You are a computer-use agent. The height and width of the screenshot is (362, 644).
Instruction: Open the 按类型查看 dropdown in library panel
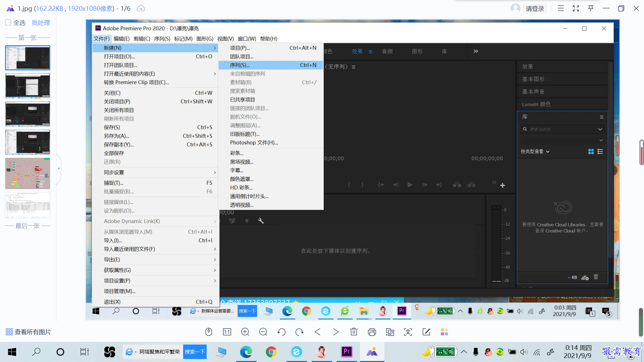(535, 152)
